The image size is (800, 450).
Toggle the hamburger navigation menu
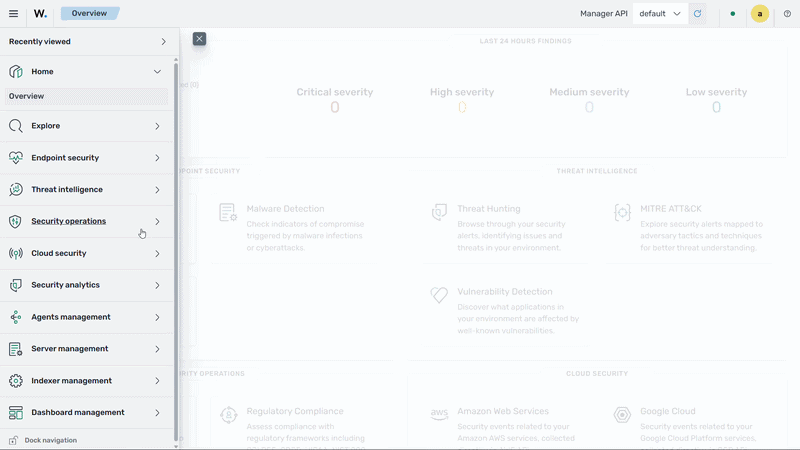tap(13, 14)
